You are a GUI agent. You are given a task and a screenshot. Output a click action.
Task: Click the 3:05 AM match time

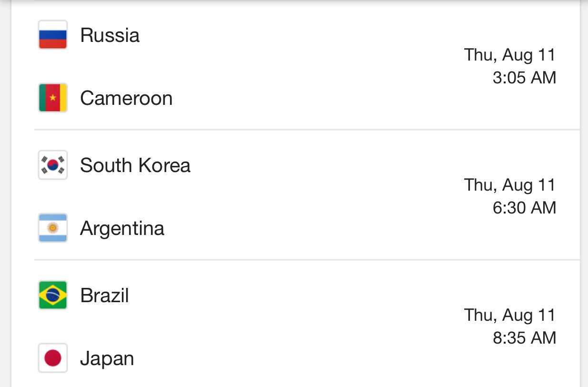pos(524,78)
